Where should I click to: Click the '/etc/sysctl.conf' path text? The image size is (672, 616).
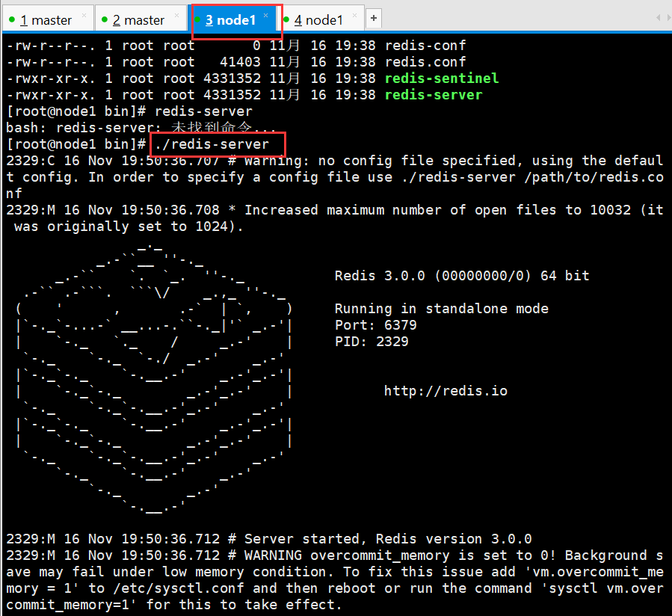click(x=179, y=588)
